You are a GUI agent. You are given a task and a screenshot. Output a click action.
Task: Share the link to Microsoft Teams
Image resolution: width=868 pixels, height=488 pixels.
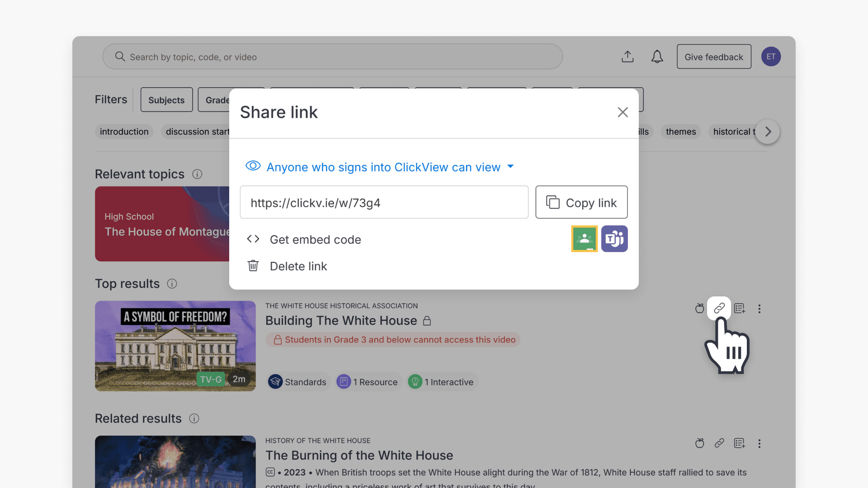[615, 239]
